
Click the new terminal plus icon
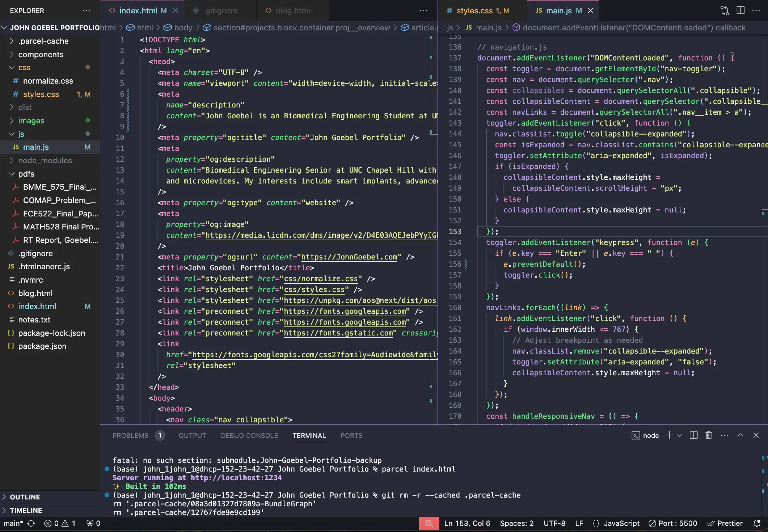669,435
